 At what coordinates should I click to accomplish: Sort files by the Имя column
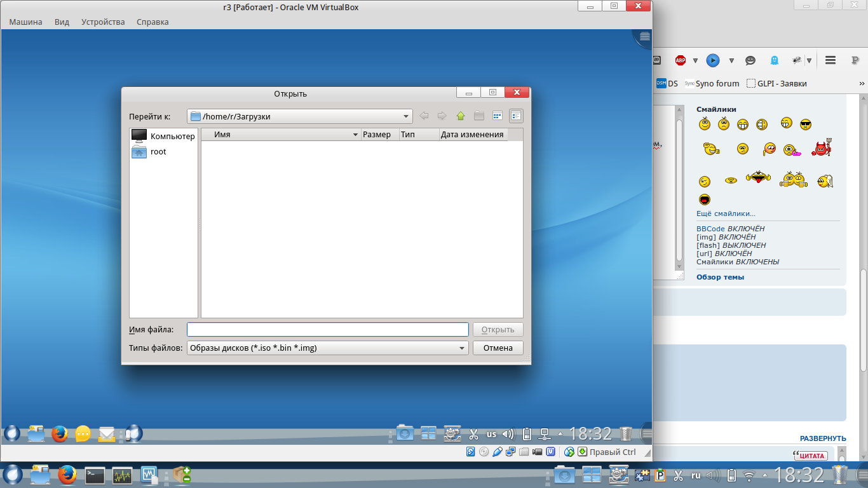[281, 135]
